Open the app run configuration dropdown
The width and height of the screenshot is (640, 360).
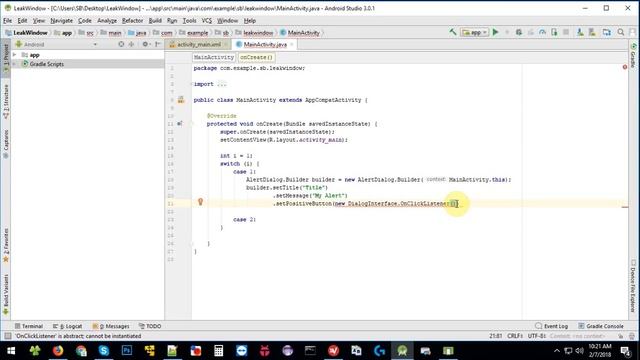(474, 32)
